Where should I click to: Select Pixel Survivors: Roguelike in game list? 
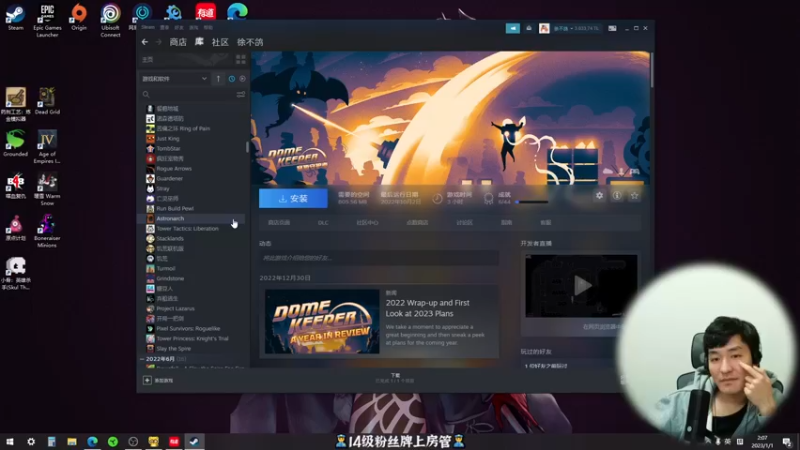pos(188,329)
